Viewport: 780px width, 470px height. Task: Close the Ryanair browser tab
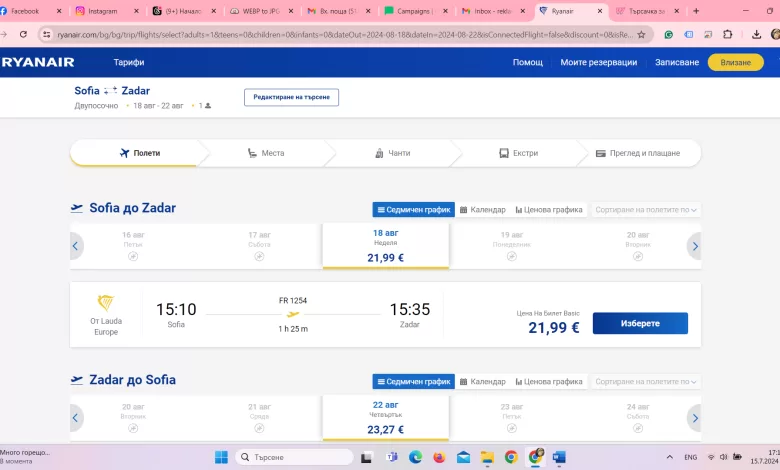(x=600, y=11)
